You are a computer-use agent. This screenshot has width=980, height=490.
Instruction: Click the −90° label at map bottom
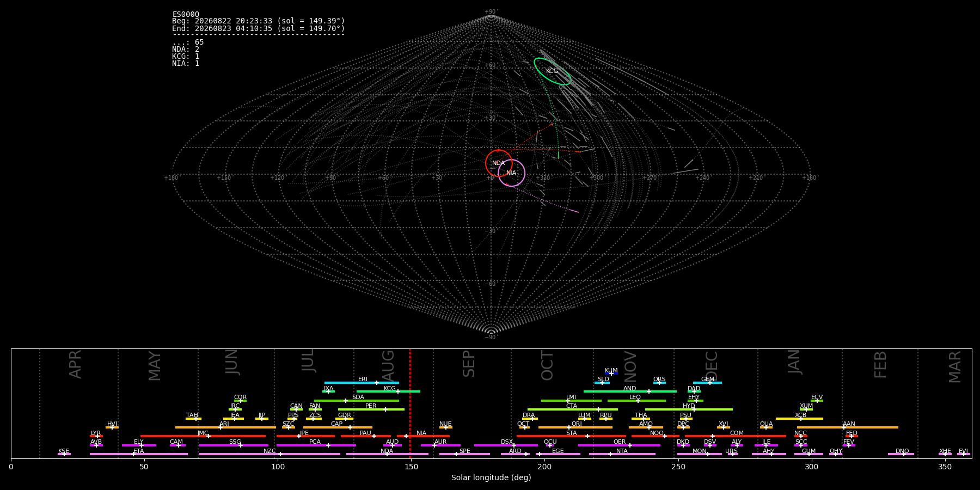[491, 338]
